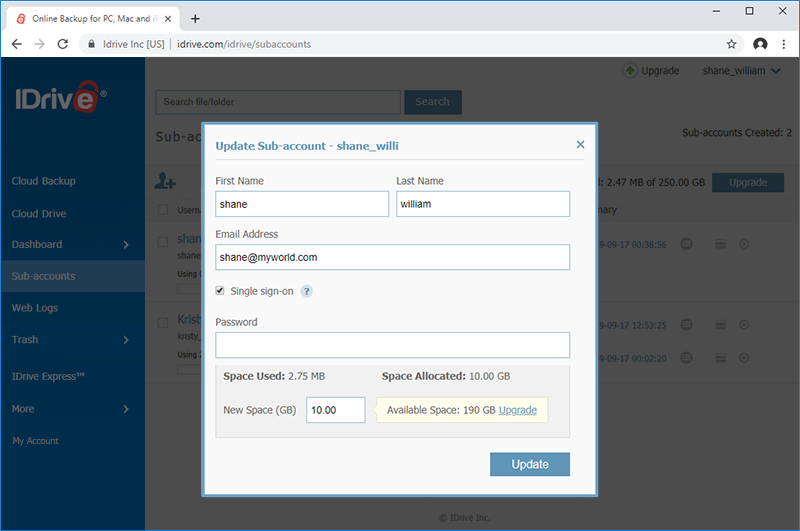
Task: Expand the More sidebar chevron
Action: point(126,409)
